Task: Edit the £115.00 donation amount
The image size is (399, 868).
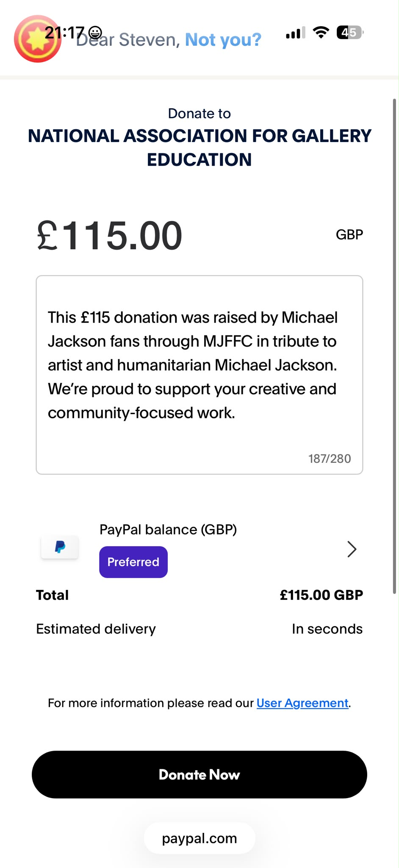Action: [x=110, y=235]
